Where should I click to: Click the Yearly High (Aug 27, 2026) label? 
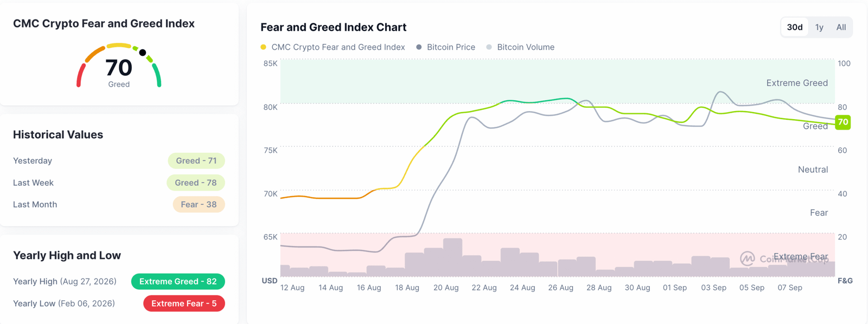click(x=65, y=282)
